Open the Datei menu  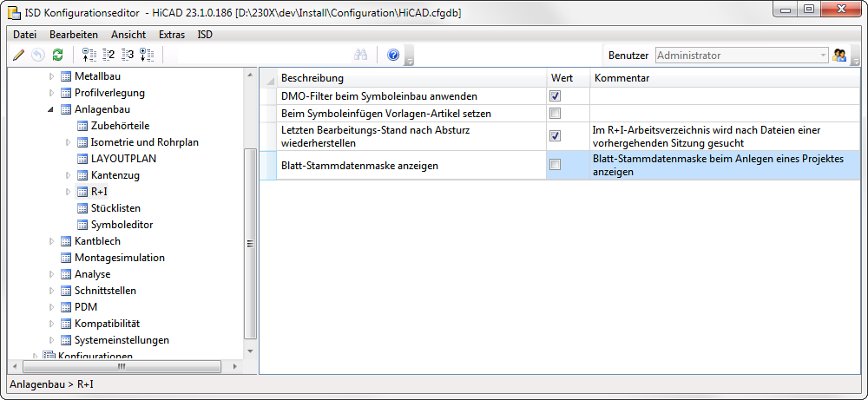(24, 35)
